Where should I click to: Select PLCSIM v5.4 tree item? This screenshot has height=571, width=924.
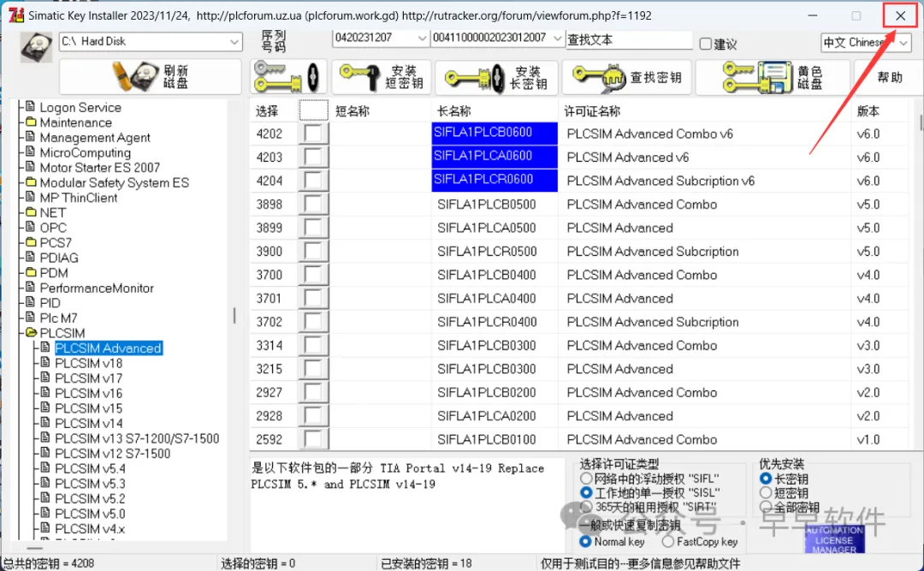click(x=90, y=469)
